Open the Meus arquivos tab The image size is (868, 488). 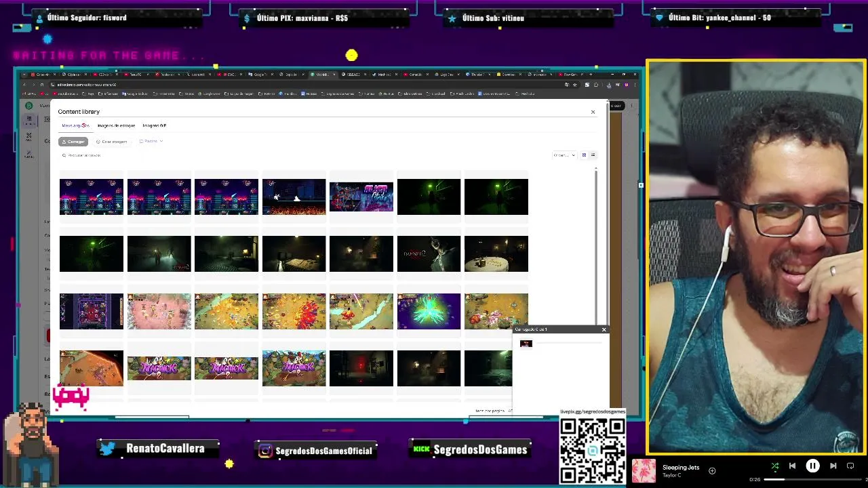coord(75,125)
